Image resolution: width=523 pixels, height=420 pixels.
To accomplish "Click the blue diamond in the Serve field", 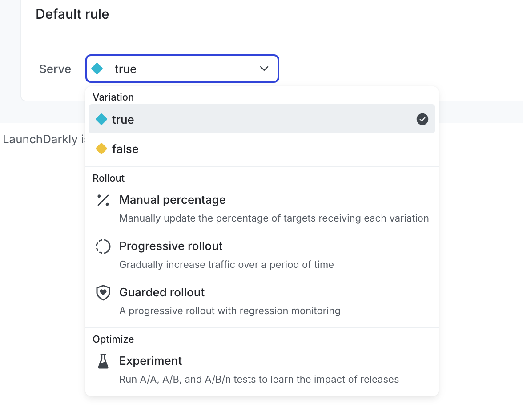I will pos(97,69).
